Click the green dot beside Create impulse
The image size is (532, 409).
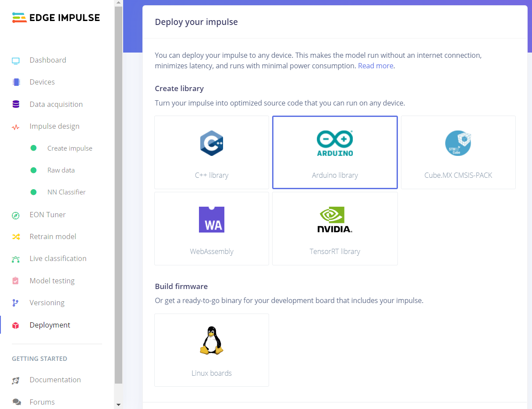[33, 148]
